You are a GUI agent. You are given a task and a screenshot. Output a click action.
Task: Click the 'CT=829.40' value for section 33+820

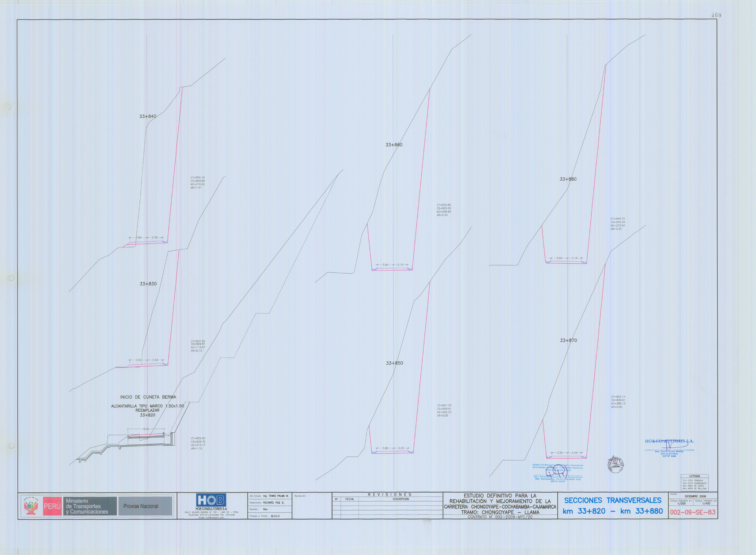(198, 438)
